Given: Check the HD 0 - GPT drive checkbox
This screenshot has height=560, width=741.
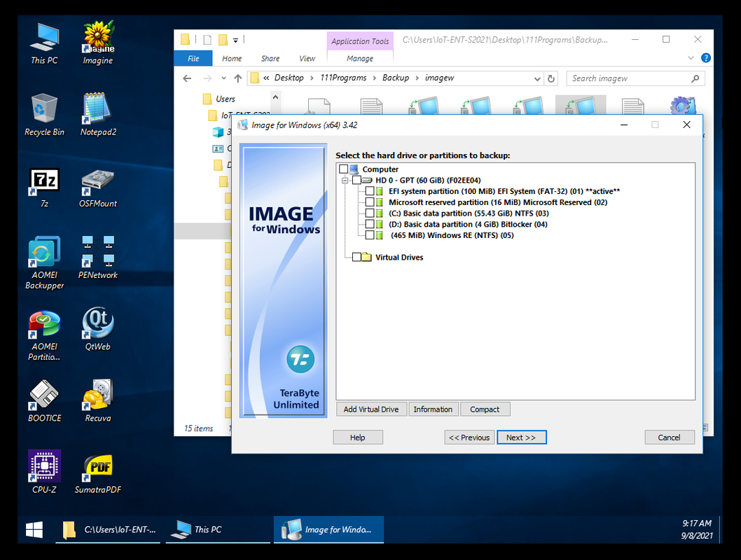Looking at the screenshot, I should point(356,180).
